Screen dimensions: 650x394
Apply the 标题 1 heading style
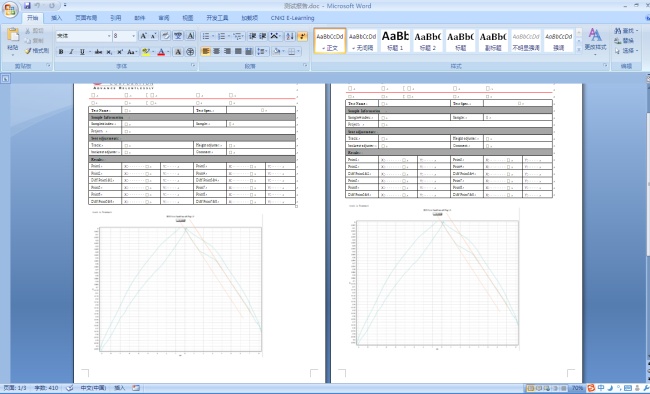point(395,41)
